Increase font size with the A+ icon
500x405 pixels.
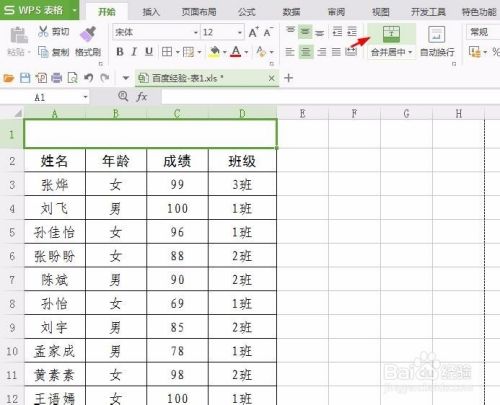click(253, 32)
